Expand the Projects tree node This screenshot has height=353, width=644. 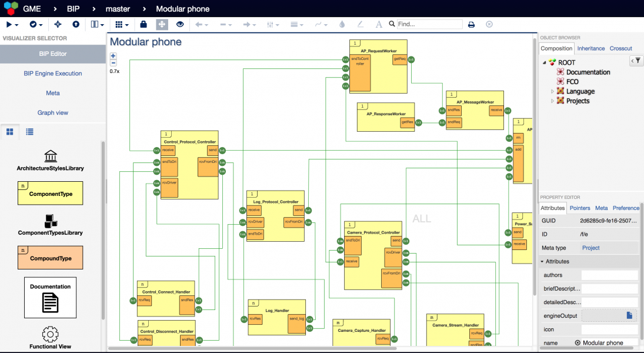552,101
